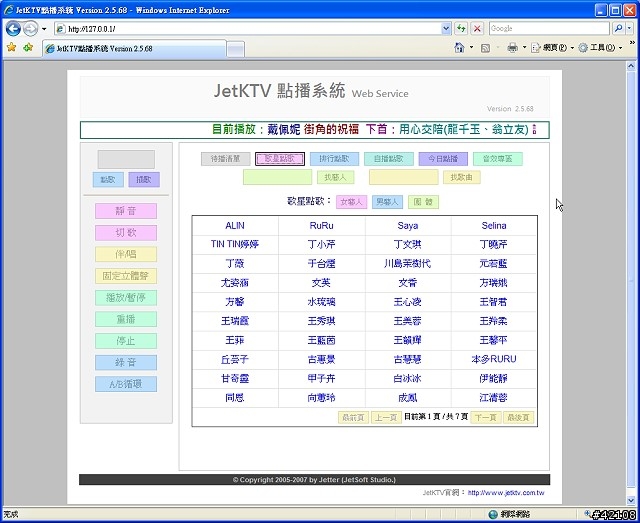Click the Add to Favorites icon

pyautogui.click(x=28, y=48)
